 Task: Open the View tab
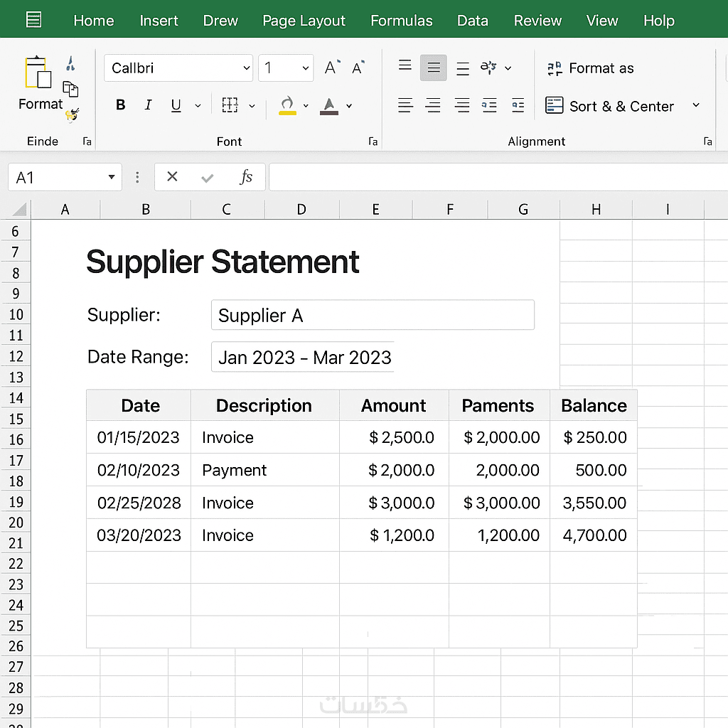602,21
